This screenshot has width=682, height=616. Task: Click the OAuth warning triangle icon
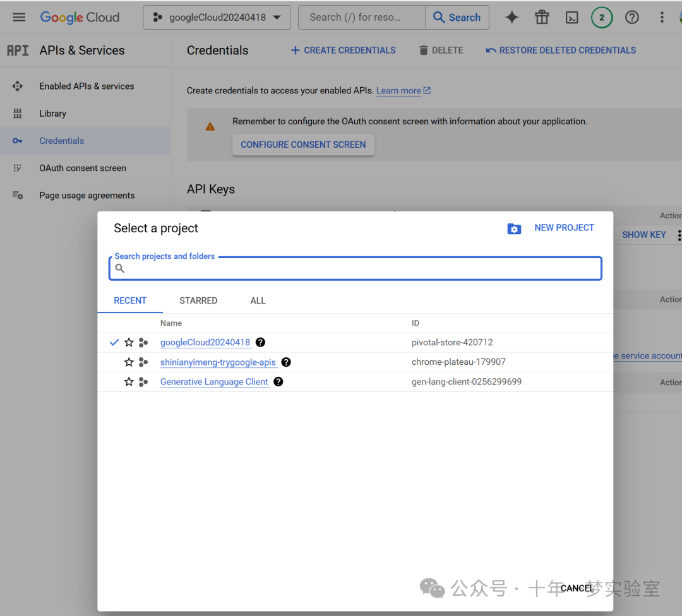[210, 126]
